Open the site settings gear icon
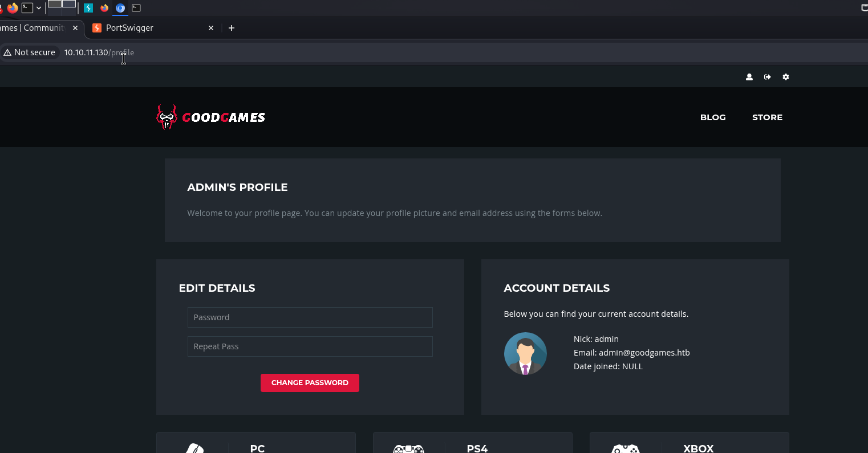 (786, 77)
